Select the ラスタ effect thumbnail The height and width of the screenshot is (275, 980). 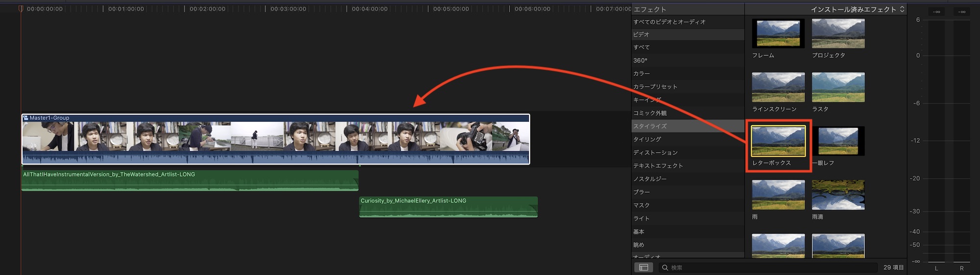838,87
